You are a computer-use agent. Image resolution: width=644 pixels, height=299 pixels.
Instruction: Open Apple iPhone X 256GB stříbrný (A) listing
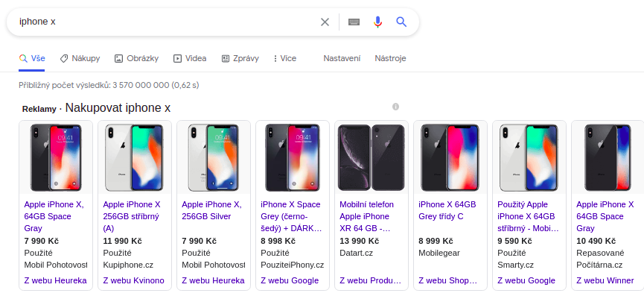(132, 216)
